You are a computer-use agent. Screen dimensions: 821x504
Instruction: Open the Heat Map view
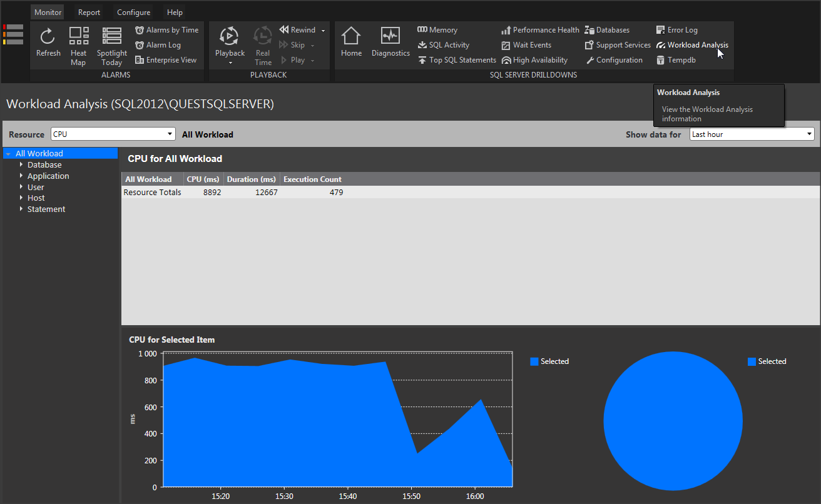(78, 46)
